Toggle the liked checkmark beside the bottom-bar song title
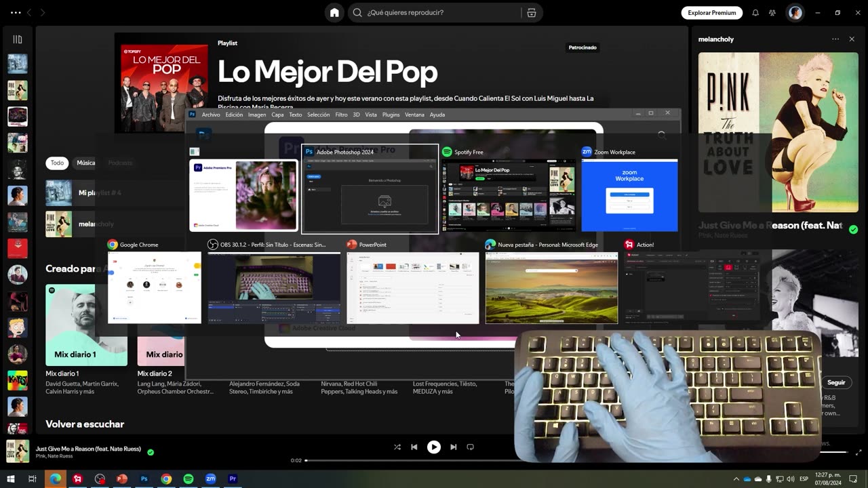This screenshot has width=868, height=488. point(151,452)
